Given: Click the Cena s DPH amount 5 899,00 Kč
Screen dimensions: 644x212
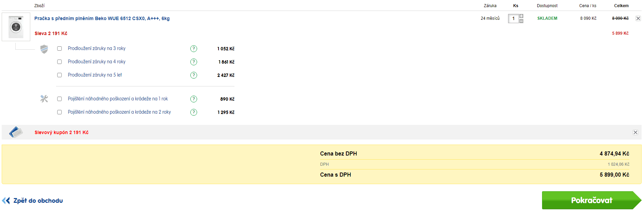Looking at the screenshot, I should coord(614,175).
